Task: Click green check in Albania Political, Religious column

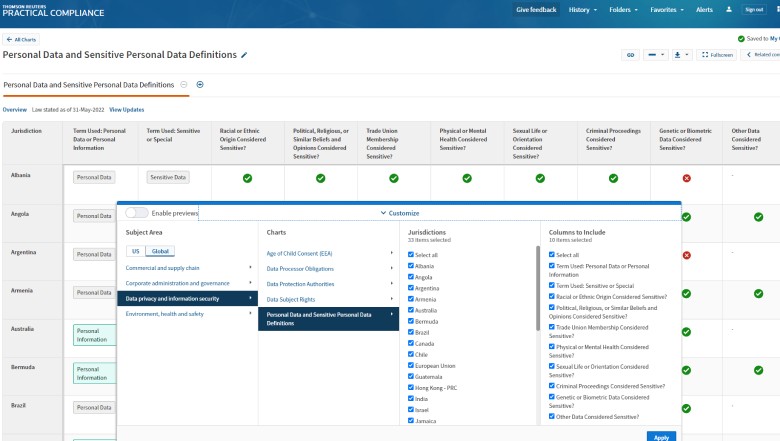Action: pos(320,178)
